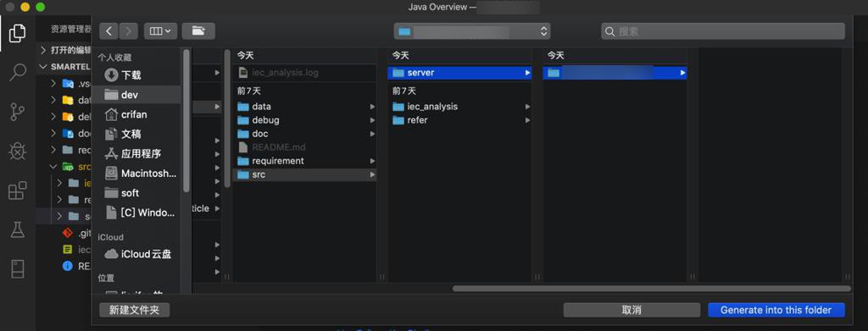Select the .git file in VS Code explorer

76,233
